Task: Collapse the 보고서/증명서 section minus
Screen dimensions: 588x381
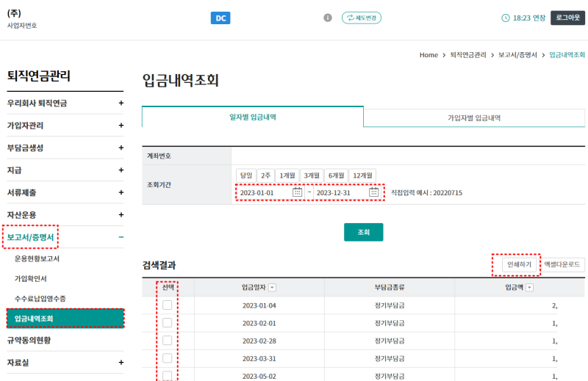Action: click(x=121, y=237)
